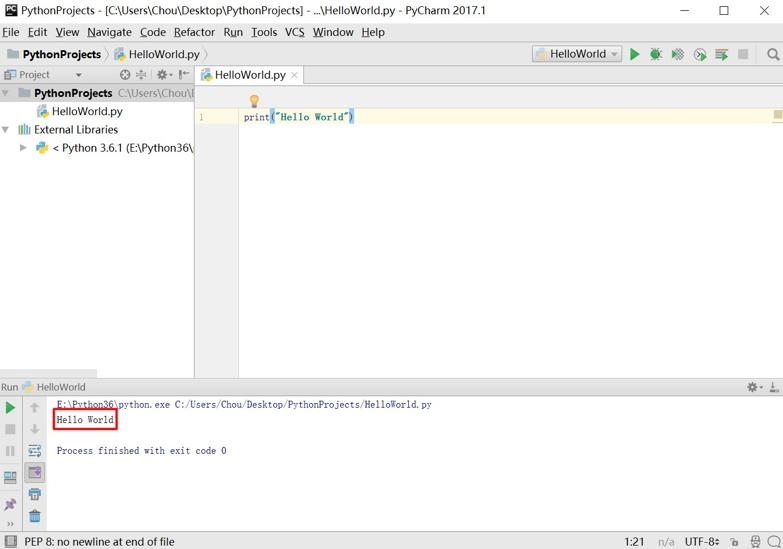Click the pause output icon in Run panel
The height and width of the screenshot is (549, 783).
(x=10, y=451)
